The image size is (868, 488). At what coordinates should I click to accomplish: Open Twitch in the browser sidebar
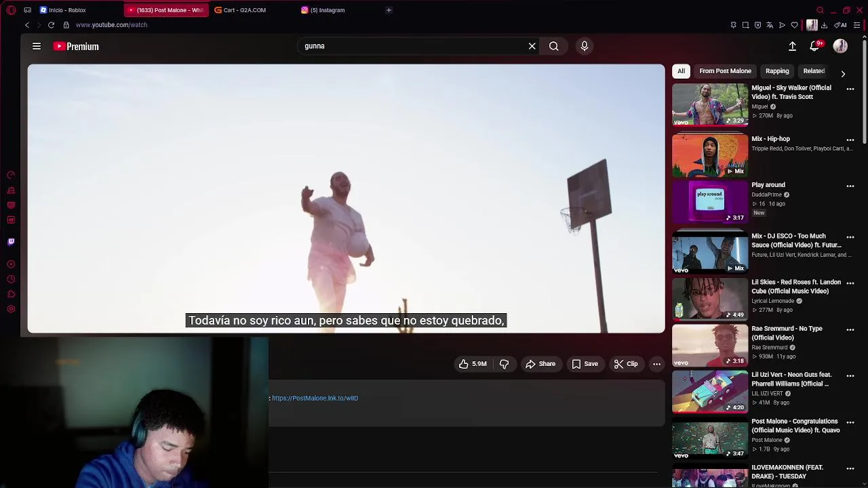11,241
